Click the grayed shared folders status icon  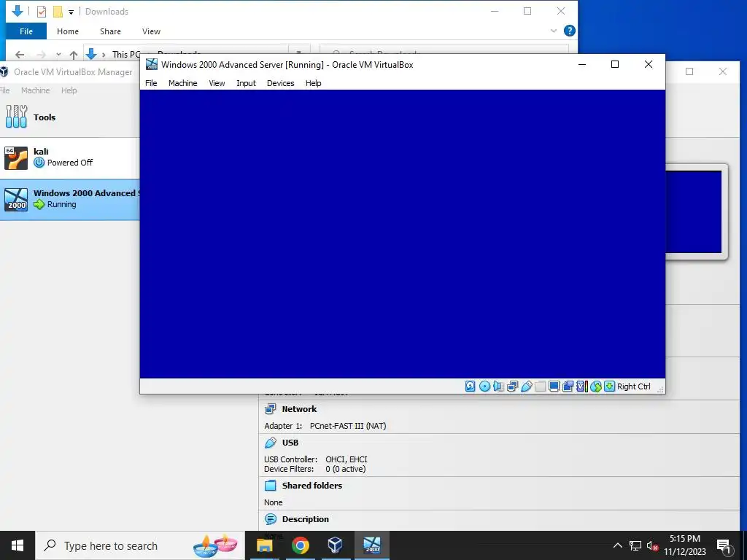pyautogui.click(x=541, y=386)
